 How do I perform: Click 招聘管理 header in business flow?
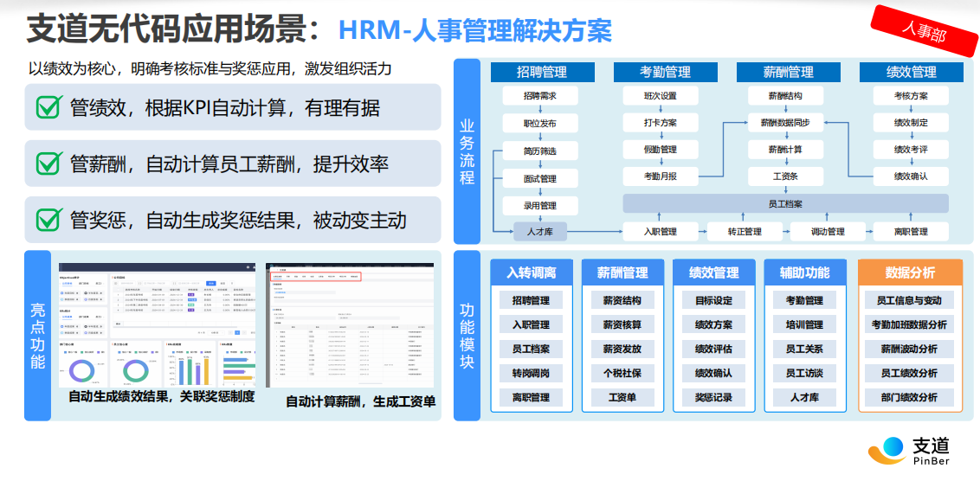pos(541,73)
